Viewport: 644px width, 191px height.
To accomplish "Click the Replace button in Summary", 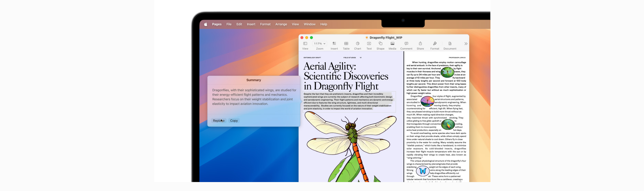I will [218, 121].
